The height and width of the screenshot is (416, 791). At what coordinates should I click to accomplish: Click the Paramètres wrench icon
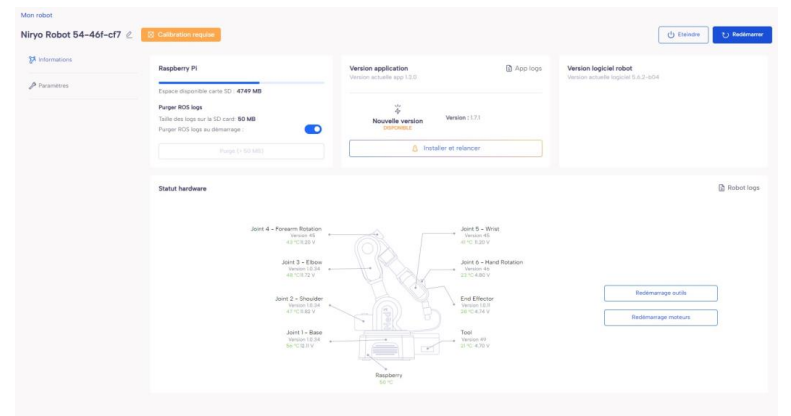32,86
